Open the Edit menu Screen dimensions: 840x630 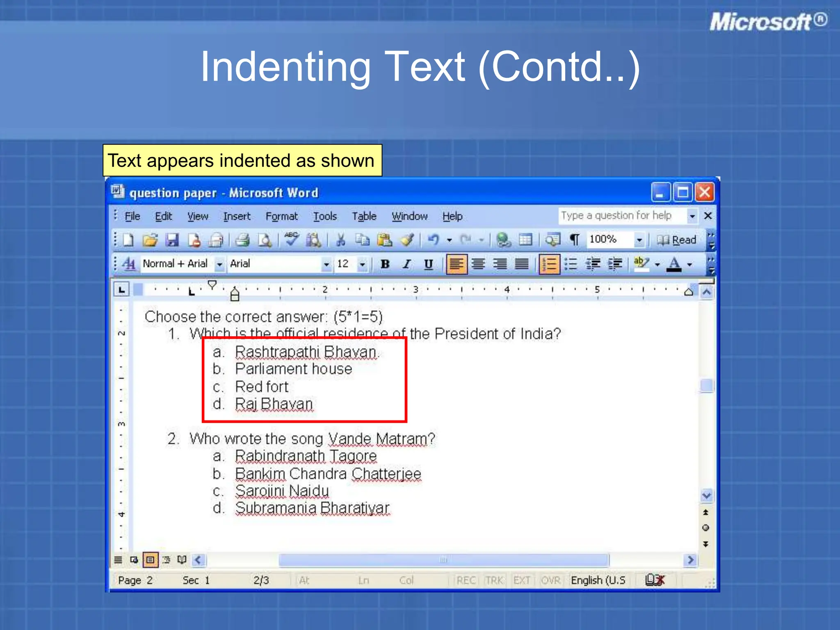tap(163, 216)
